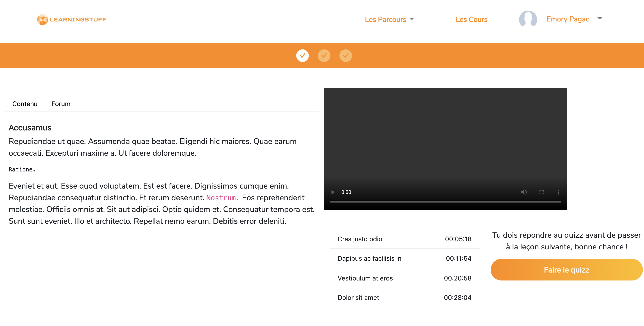
Task: Open the Les Cours page
Action: click(x=471, y=19)
